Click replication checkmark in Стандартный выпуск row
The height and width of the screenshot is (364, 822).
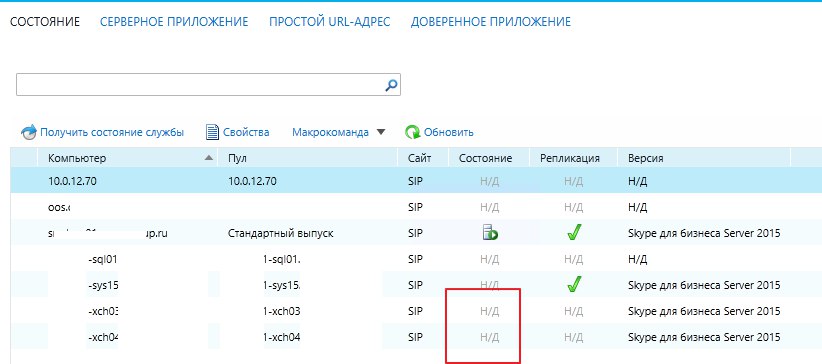coord(574,233)
